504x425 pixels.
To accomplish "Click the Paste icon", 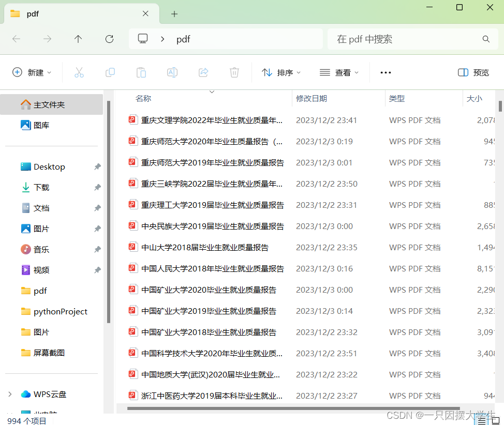I will 141,72.
